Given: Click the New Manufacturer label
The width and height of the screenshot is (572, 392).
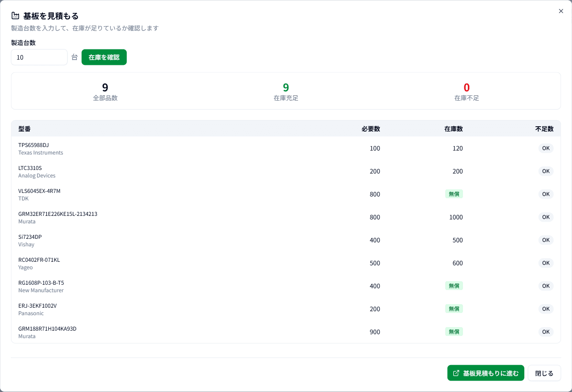Looking at the screenshot, I should coord(41,290).
